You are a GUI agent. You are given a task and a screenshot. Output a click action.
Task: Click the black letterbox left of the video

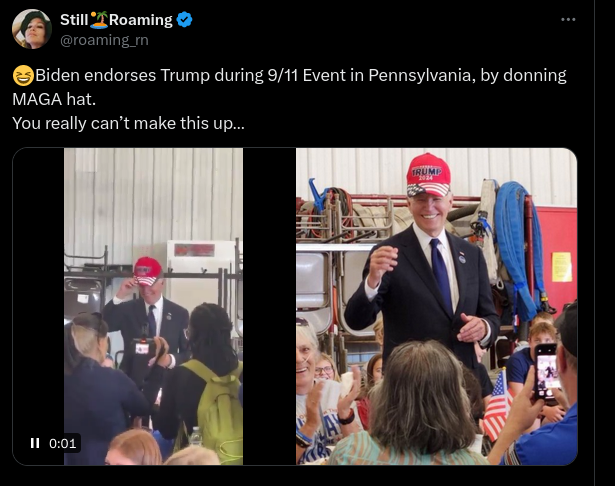point(39,300)
